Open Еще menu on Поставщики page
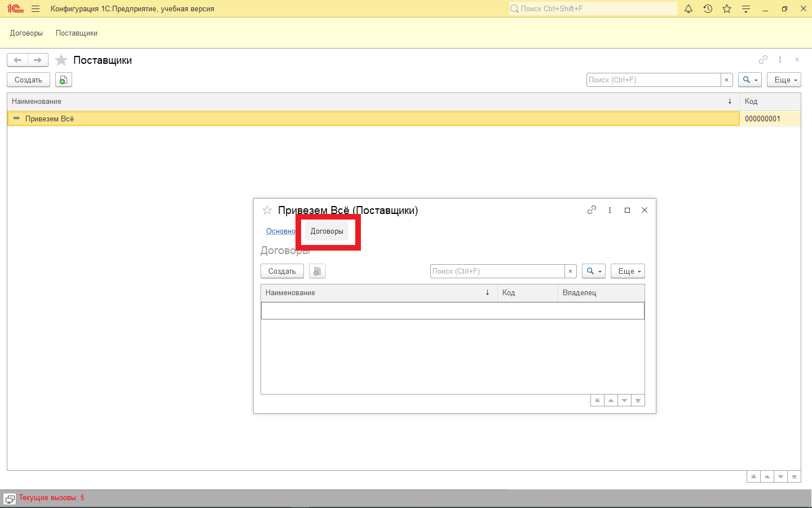Image resolution: width=812 pixels, height=508 pixels. pyautogui.click(x=784, y=80)
